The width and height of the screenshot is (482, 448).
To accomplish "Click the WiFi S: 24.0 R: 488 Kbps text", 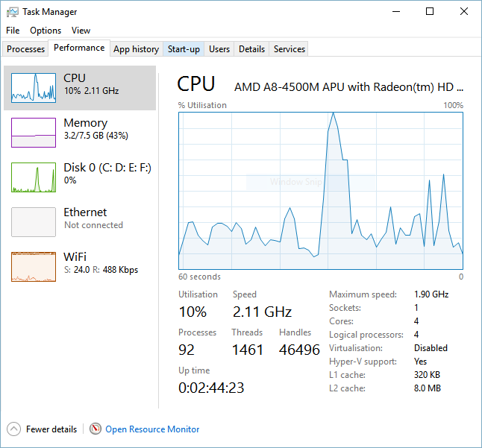I will [x=101, y=270].
